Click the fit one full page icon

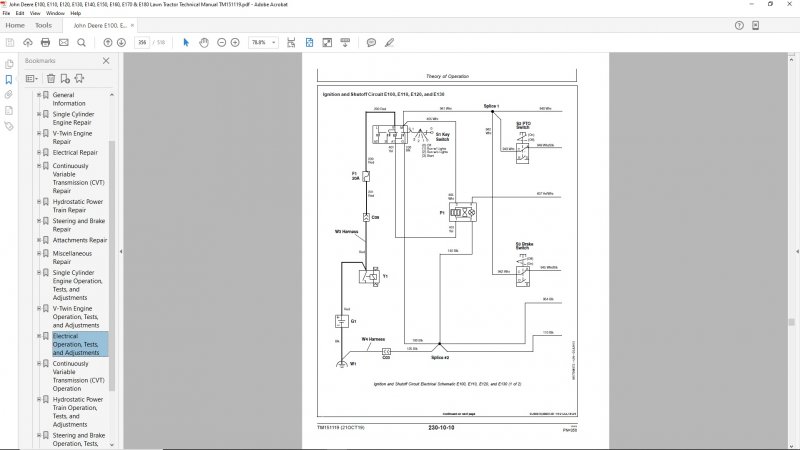point(309,43)
